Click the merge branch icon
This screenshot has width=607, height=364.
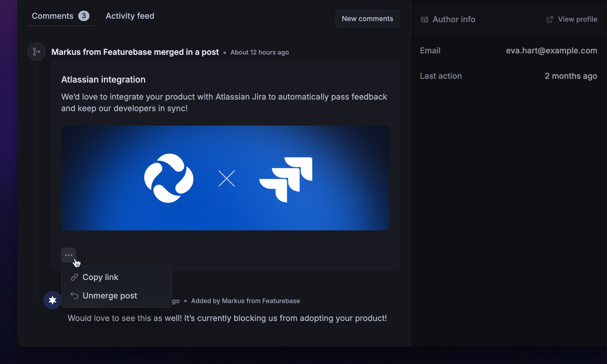pos(36,52)
